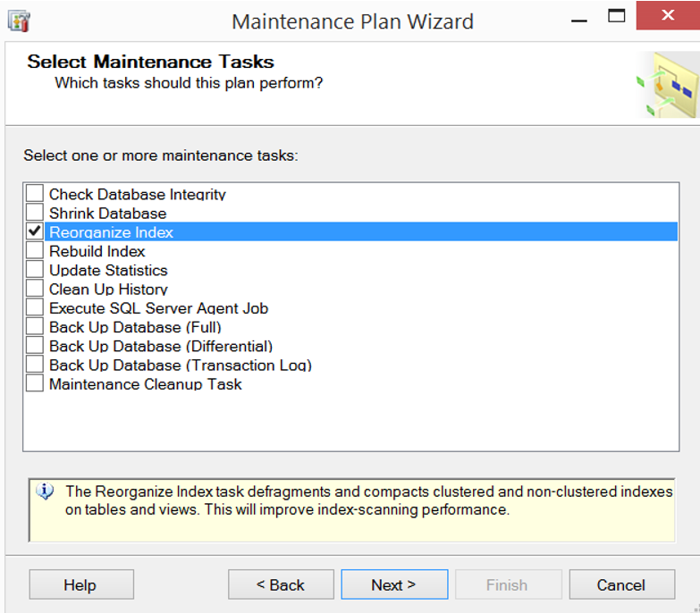
Task: Open Help for this wizard page
Action: tap(81, 584)
